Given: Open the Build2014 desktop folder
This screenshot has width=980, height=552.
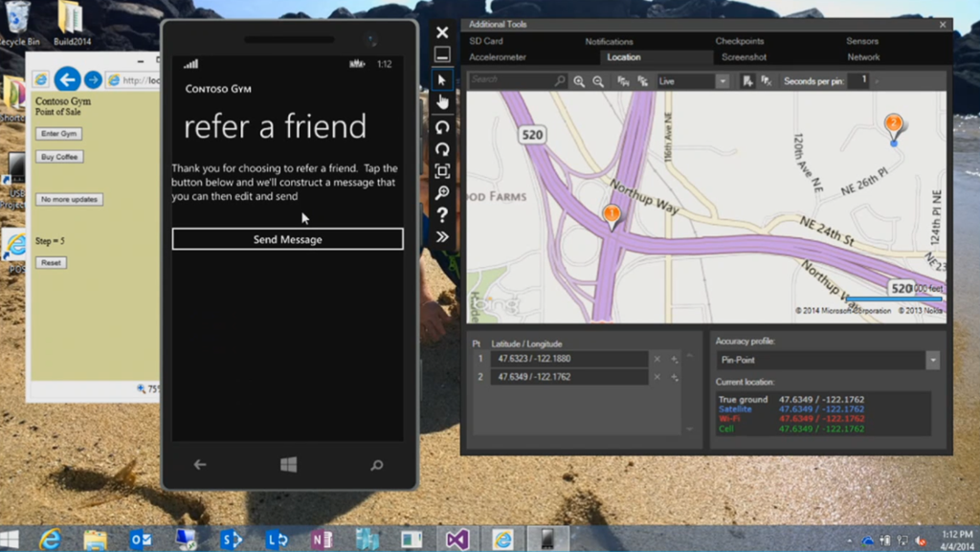Looking at the screenshot, I should pyautogui.click(x=71, y=24).
